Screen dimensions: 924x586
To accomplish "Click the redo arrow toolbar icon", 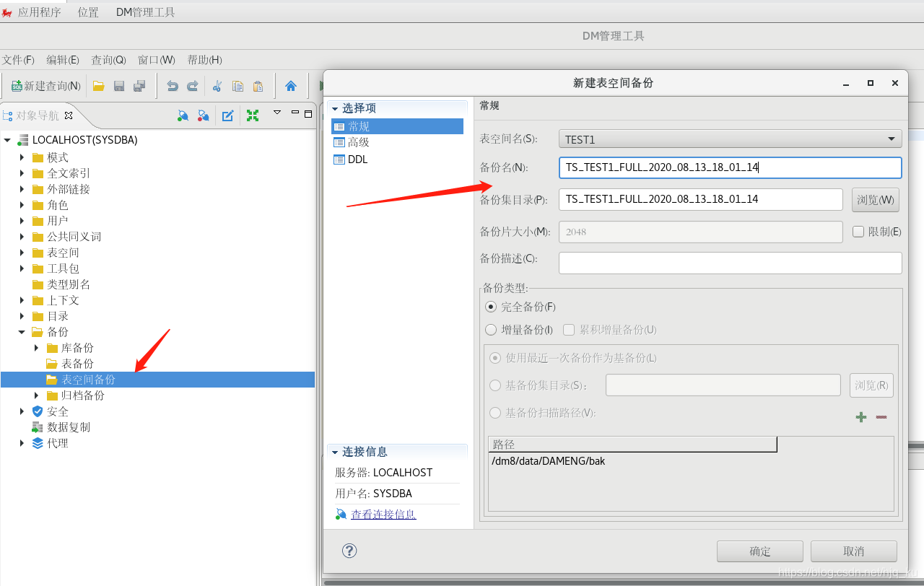I will (x=192, y=86).
